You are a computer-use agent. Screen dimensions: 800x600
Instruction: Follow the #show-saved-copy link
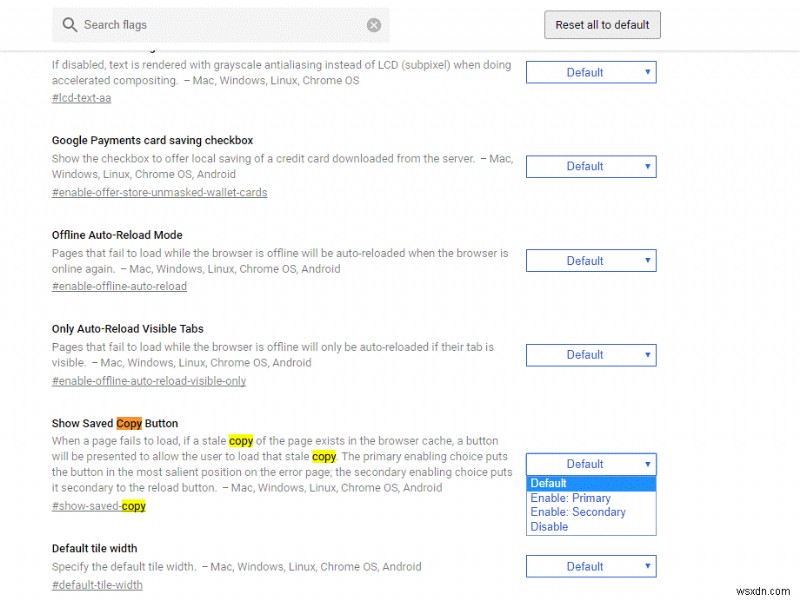pyautogui.click(x=98, y=506)
